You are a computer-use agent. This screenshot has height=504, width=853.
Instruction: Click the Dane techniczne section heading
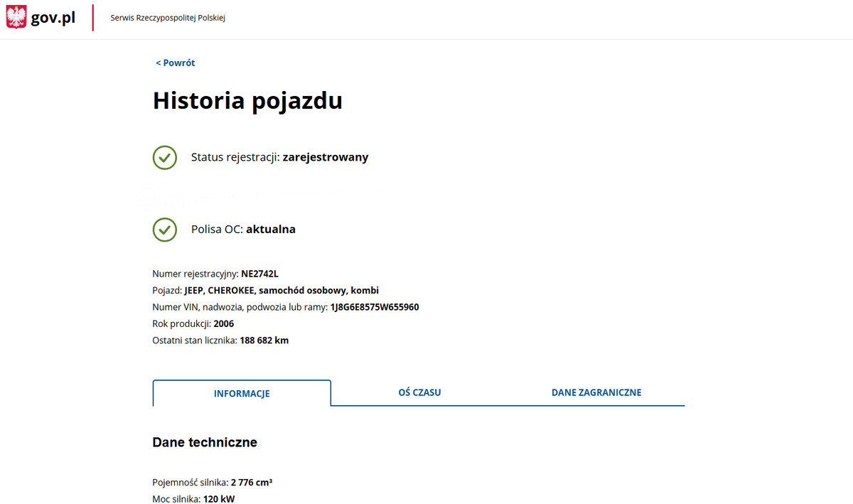tap(205, 442)
